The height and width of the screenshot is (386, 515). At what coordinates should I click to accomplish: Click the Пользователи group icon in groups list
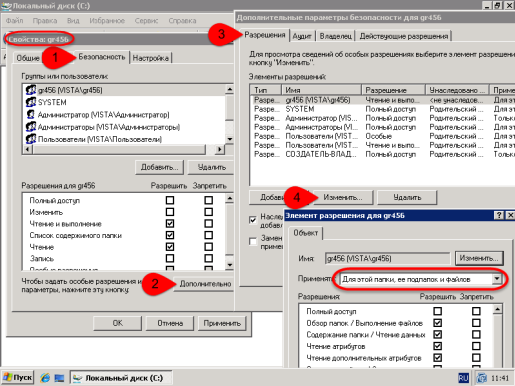coord(31,139)
